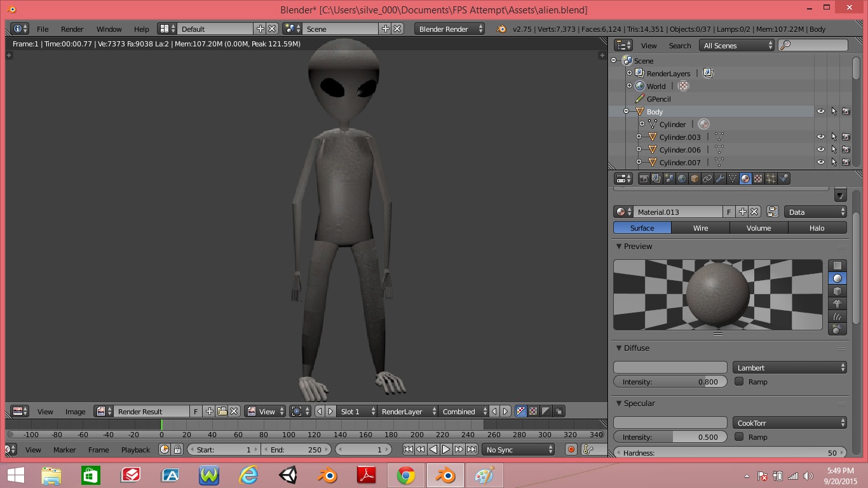Open the Render menu
Image resolution: width=868 pixels, height=488 pixels.
click(x=72, y=29)
